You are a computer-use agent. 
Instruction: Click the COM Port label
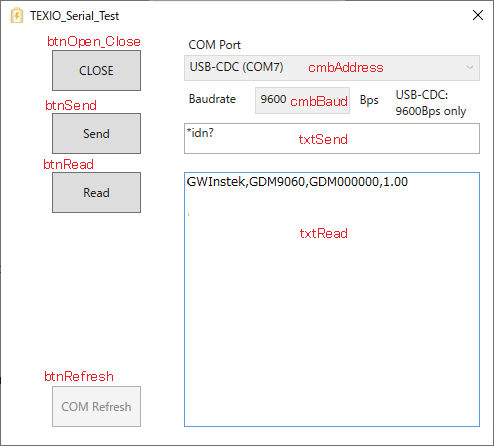click(214, 45)
